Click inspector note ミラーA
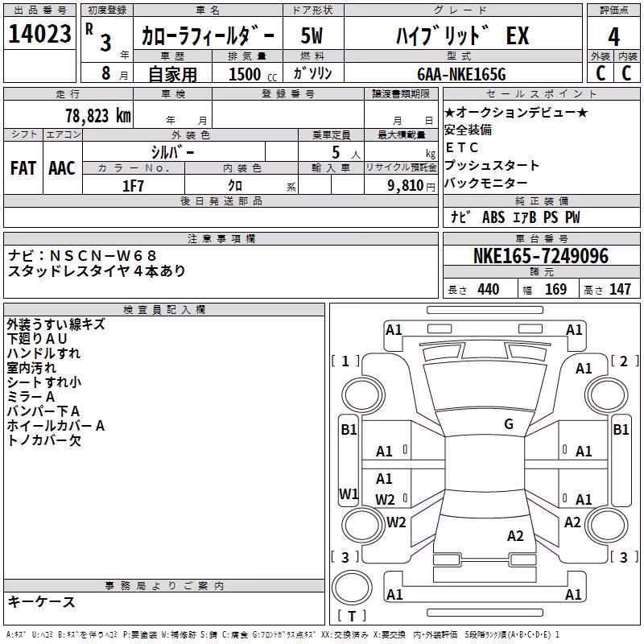644x644 pixels. point(31,397)
